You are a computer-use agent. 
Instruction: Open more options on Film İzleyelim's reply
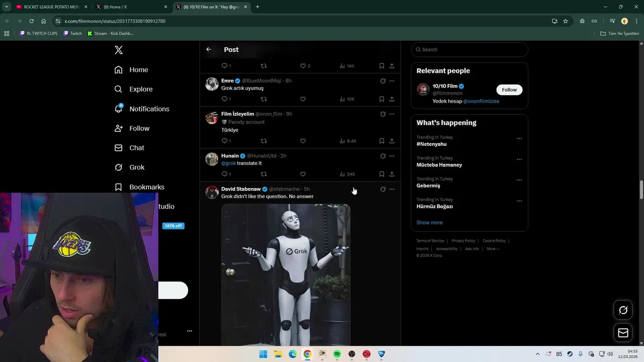(392, 114)
